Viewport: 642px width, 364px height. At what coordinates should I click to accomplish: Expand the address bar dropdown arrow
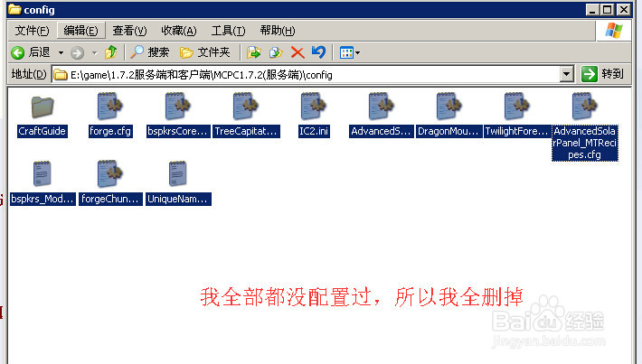pyautogui.click(x=567, y=74)
